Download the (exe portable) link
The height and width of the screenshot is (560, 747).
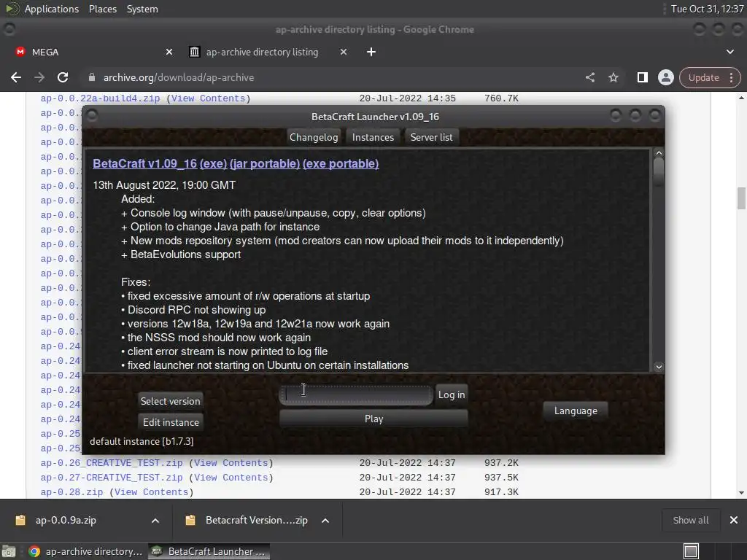point(341,163)
